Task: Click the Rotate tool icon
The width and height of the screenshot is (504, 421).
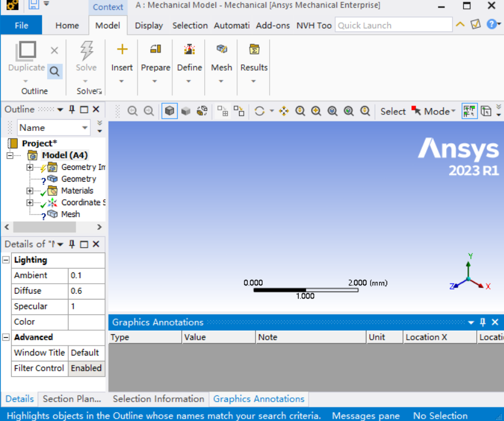Action: pos(260,111)
